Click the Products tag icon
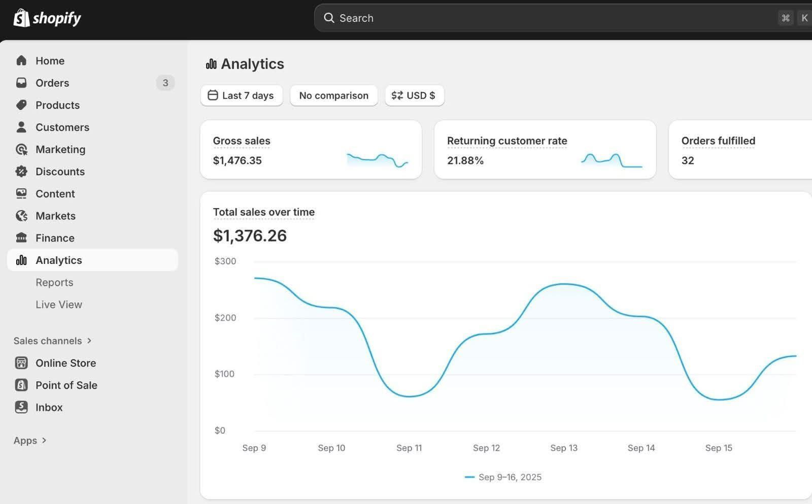The height and width of the screenshot is (504, 812). point(21,105)
